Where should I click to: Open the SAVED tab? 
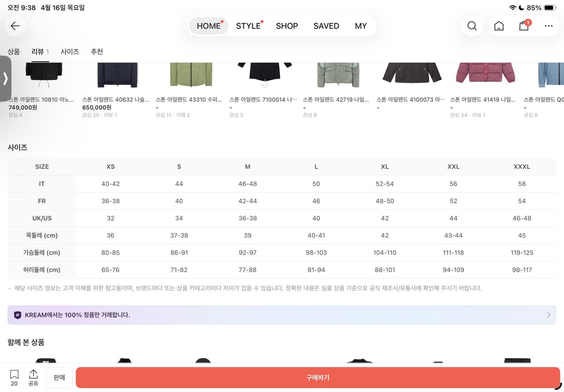point(326,26)
